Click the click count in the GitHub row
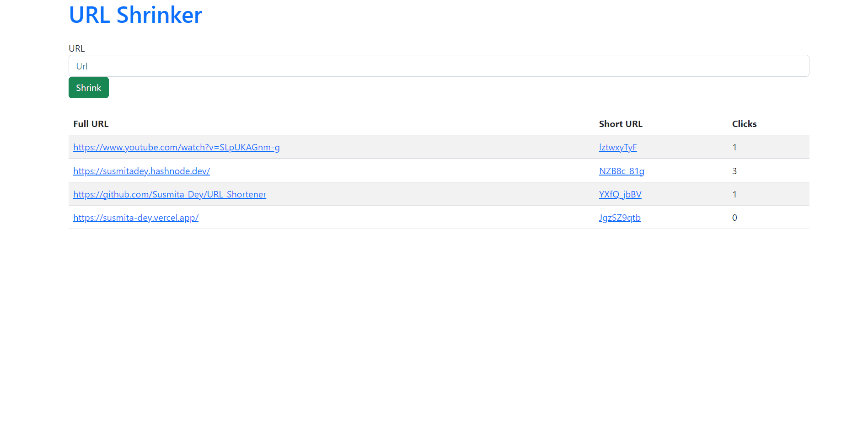This screenshot has width=868, height=426. [x=734, y=194]
